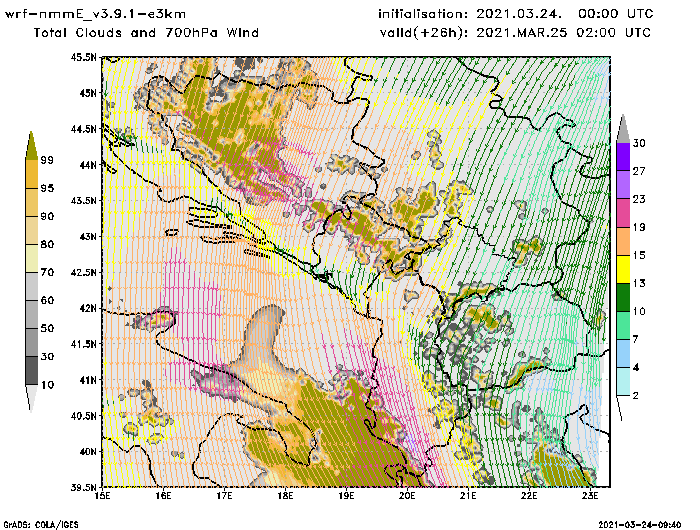Select the 'Total Clouds and 700hPa Wind' title
The image size is (700, 530).
pyautogui.click(x=146, y=33)
